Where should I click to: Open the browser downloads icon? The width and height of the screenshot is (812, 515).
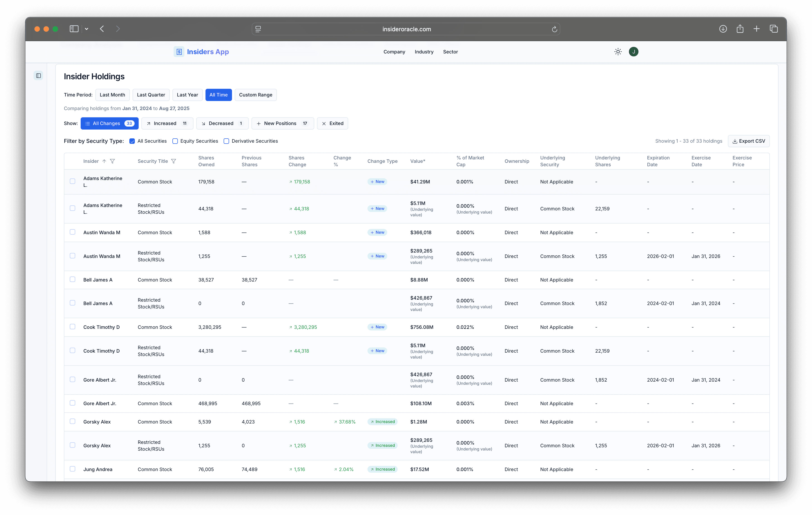tap(723, 29)
